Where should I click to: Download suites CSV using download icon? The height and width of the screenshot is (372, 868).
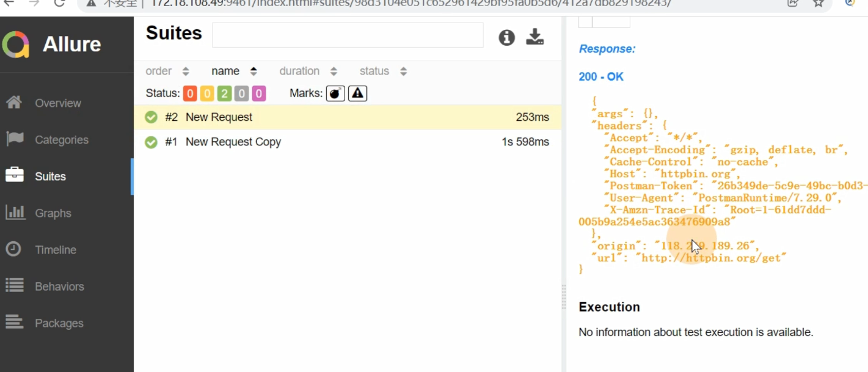(535, 37)
